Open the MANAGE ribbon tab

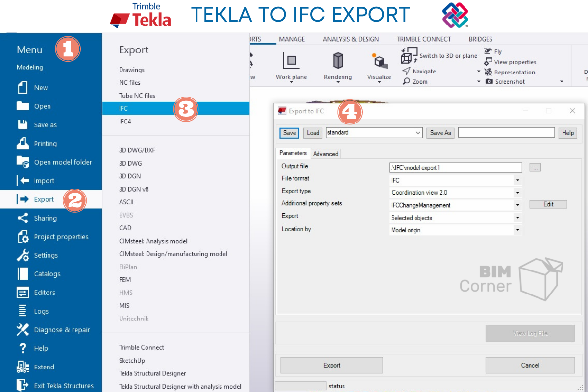point(292,39)
